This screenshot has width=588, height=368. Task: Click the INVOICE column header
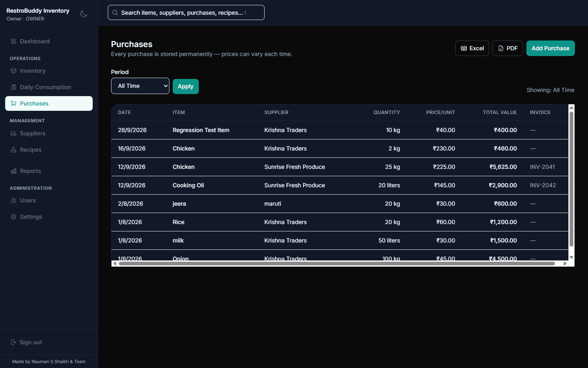point(540,112)
